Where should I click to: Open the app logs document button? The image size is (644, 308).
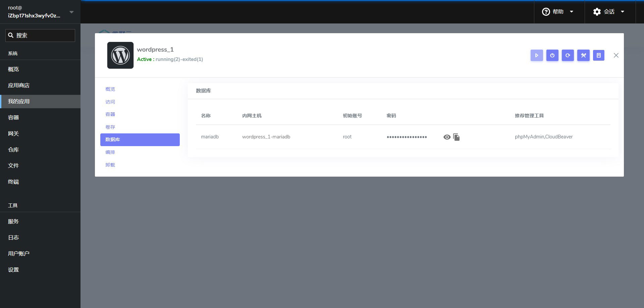tap(599, 55)
